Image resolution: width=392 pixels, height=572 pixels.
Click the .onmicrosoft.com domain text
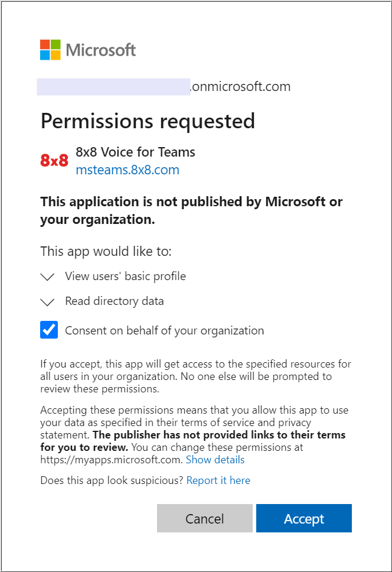(240, 87)
